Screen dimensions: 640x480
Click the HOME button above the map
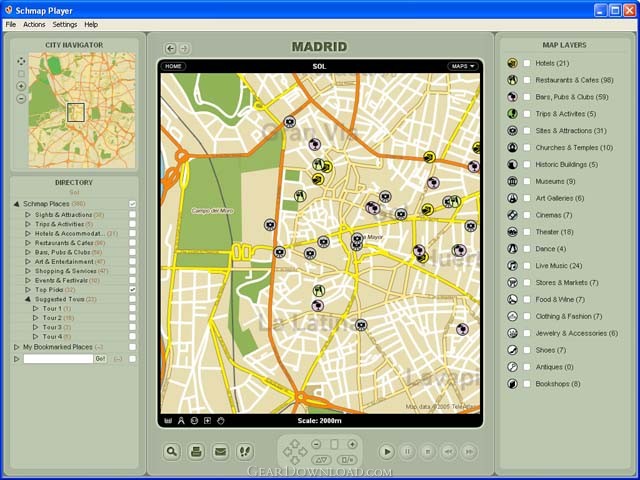point(173,66)
